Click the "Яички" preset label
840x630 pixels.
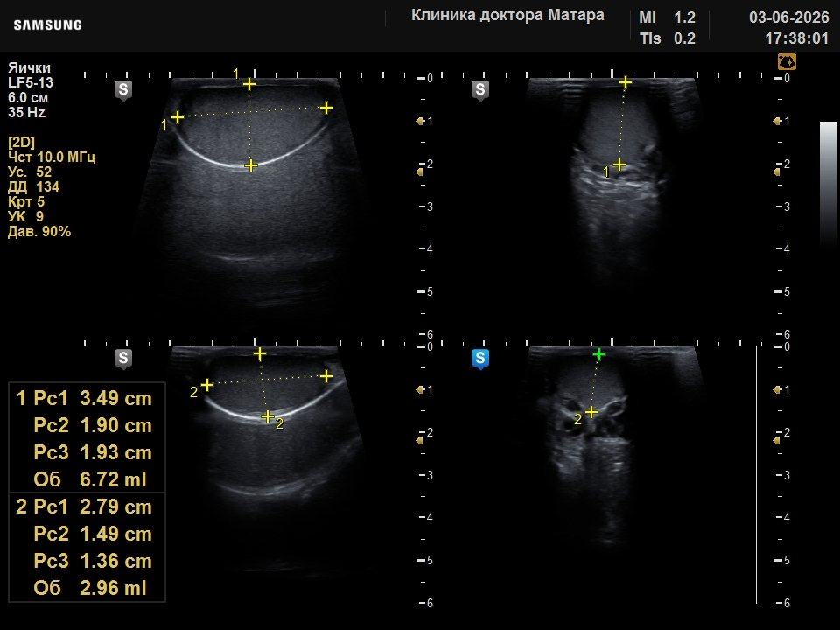coord(29,67)
